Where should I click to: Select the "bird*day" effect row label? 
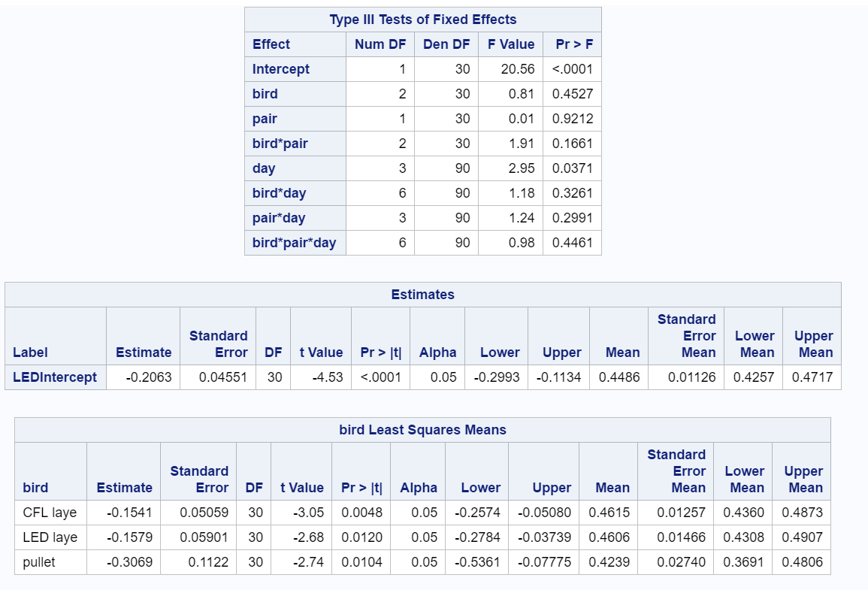click(279, 193)
